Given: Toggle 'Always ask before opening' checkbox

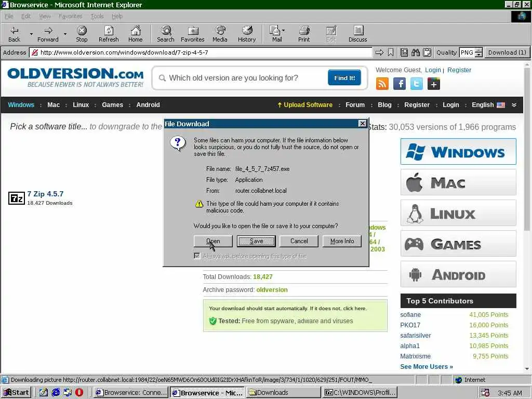Looking at the screenshot, I should coord(197,256).
